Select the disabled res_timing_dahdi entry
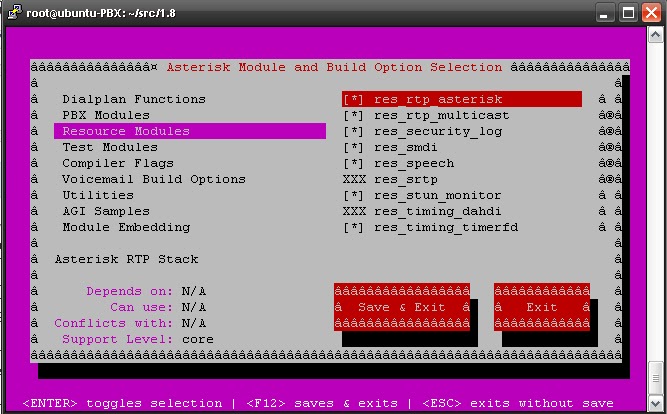 pyautogui.click(x=422, y=211)
